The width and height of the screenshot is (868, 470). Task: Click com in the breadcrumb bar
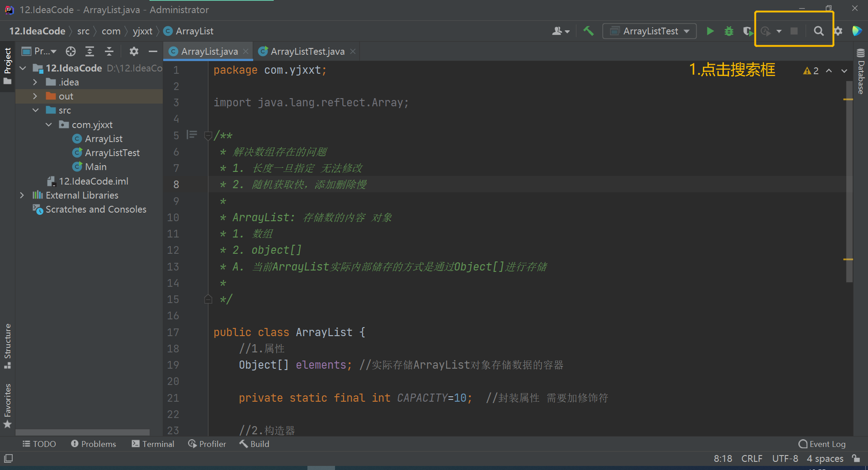click(x=111, y=31)
